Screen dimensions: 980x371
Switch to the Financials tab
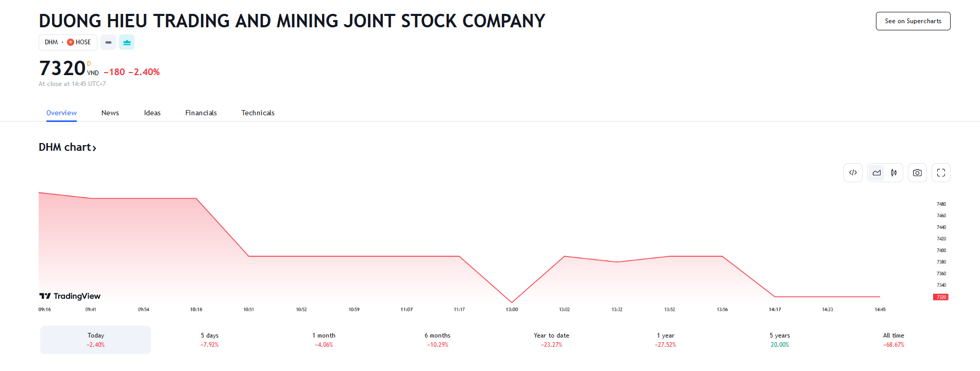pyautogui.click(x=201, y=113)
